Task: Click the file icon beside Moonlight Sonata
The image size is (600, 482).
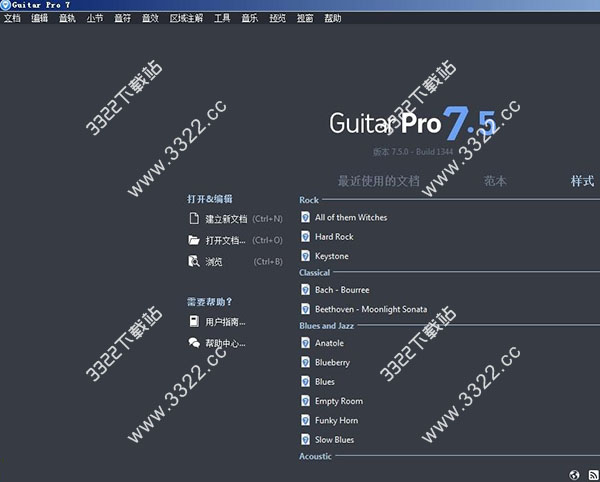Action: coord(305,309)
